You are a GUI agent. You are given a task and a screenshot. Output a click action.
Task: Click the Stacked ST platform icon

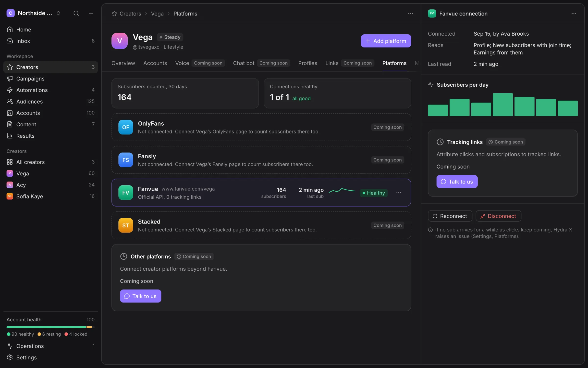pyautogui.click(x=126, y=225)
